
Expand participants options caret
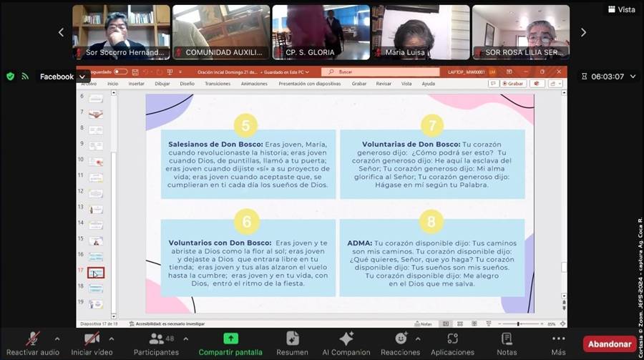point(185,339)
